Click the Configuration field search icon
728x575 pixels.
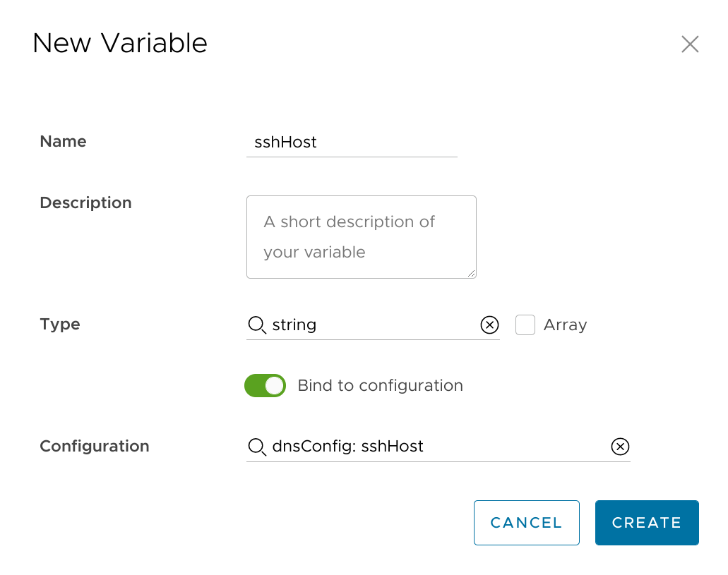click(x=257, y=447)
